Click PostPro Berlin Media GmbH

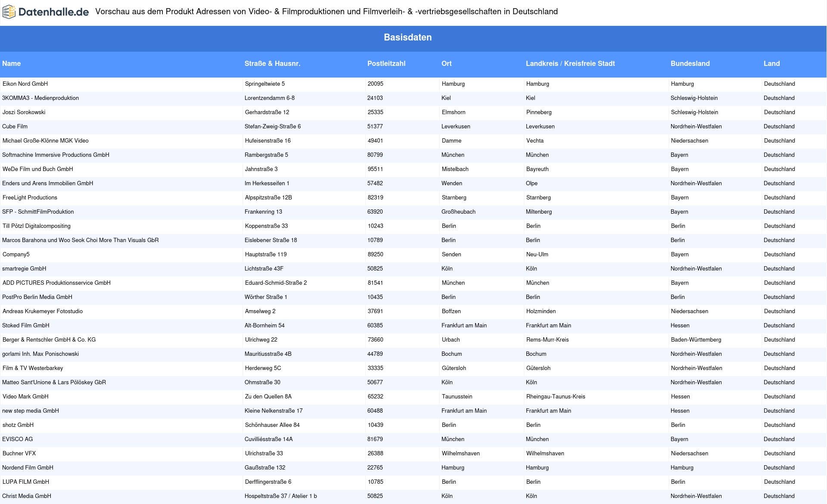pyautogui.click(x=37, y=297)
